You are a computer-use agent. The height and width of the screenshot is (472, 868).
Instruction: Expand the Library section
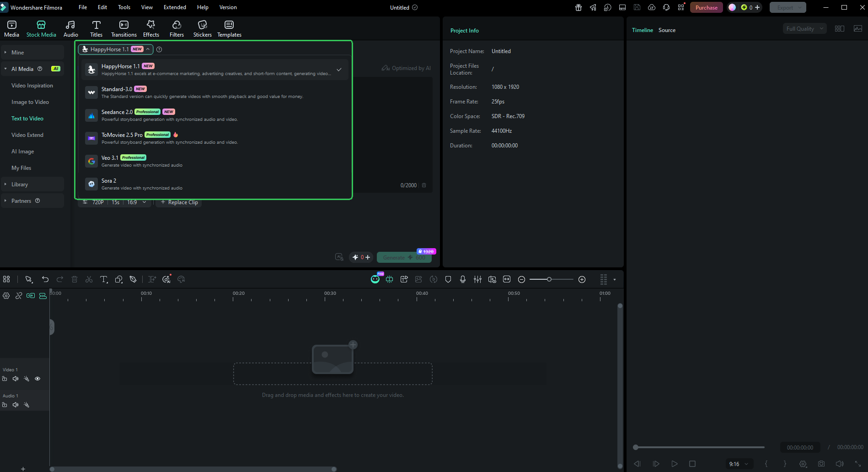pyautogui.click(x=32, y=184)
